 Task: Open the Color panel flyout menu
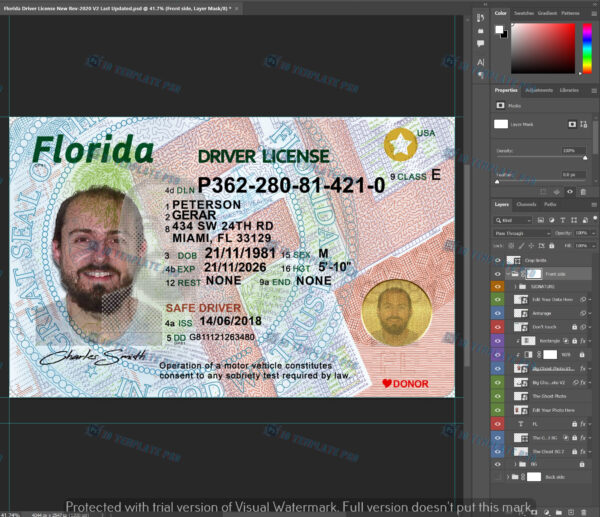[x=594, y=13]
